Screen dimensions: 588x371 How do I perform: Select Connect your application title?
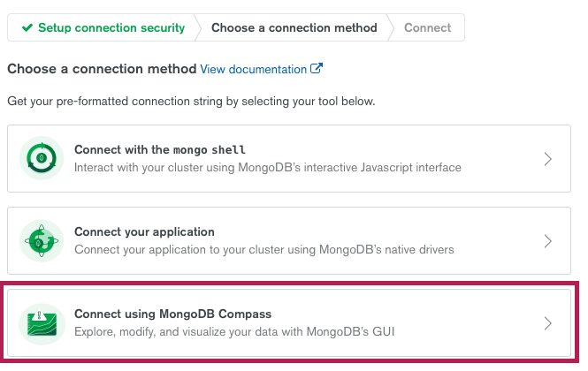[144, 232]
